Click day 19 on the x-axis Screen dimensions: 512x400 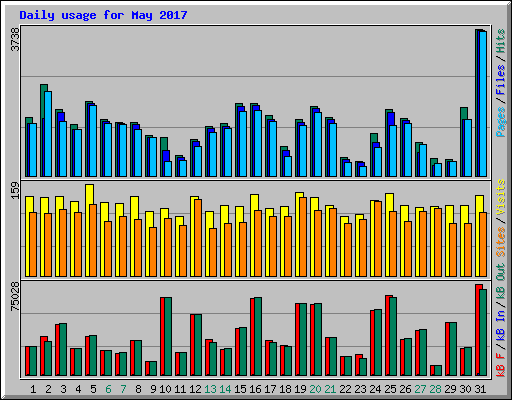(x=300, y=389)
